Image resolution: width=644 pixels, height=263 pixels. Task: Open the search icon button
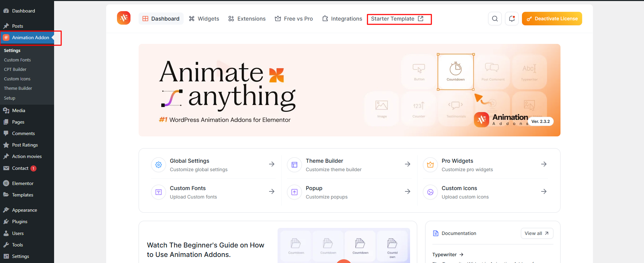(x=495, y=19)
